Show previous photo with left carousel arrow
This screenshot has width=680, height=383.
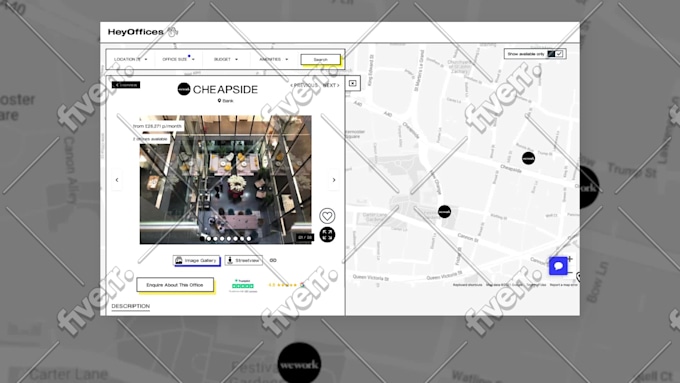(x=117, y=180)
